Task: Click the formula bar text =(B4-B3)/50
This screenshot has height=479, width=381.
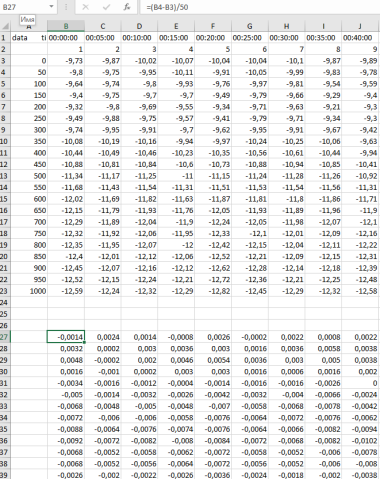Action: (167, 7)
